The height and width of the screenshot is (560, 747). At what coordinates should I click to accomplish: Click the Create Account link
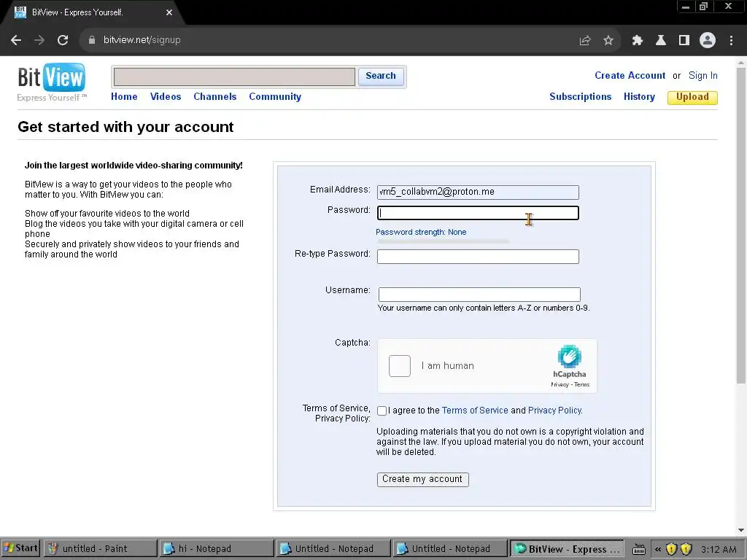(x=630, y=76)
